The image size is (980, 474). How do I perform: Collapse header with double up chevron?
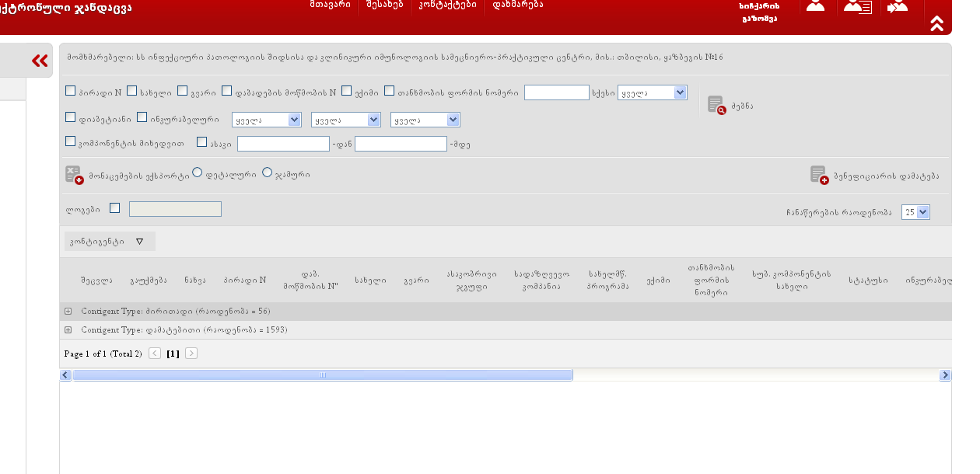[936, 23]
